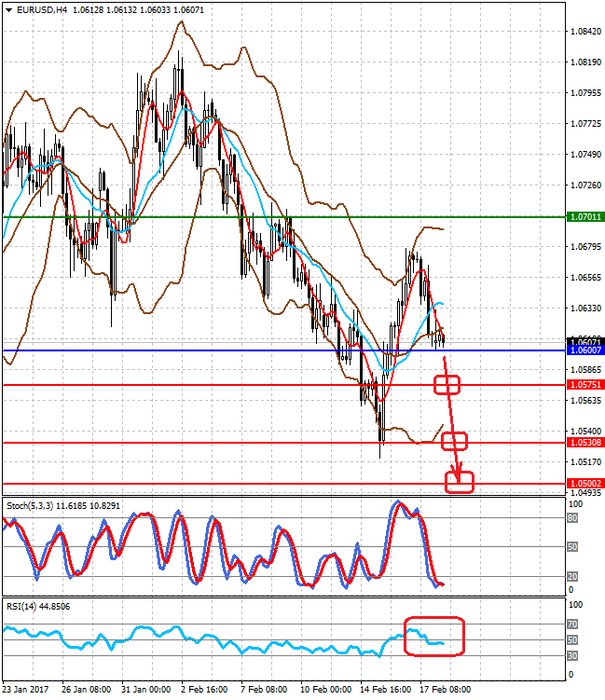
Task: Click the Stochastic 20 level label
Action: 572,577
